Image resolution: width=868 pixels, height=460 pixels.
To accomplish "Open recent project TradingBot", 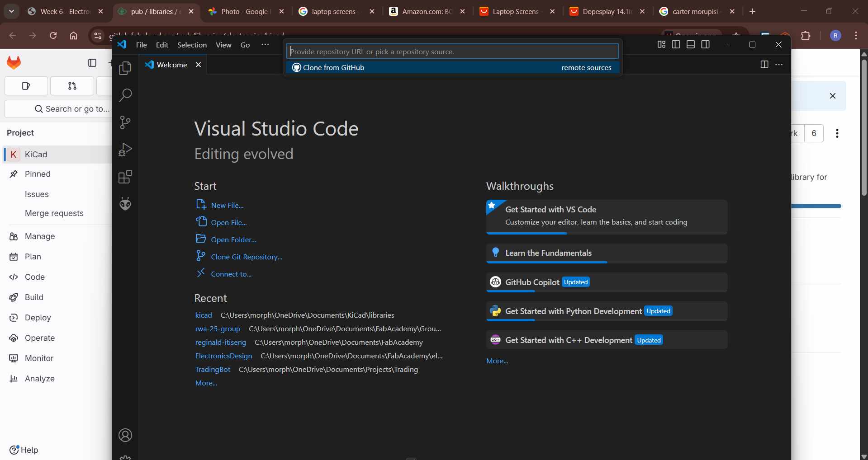I will coord(213,369).
